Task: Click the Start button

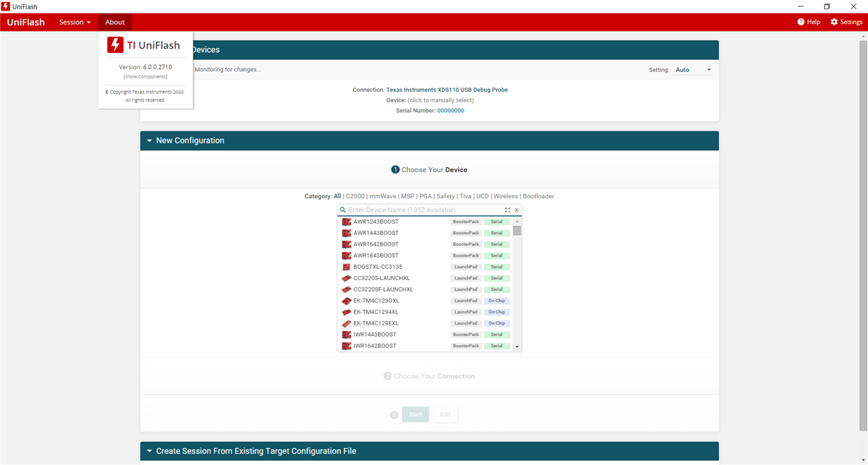Action: tap(416, 414)
